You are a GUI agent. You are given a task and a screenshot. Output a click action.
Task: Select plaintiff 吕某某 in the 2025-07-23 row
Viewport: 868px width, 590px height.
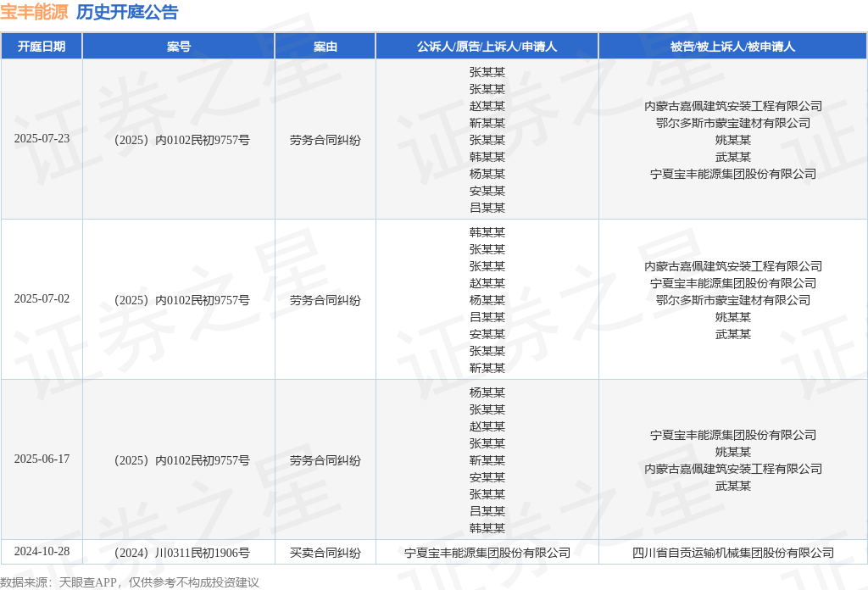487,208
